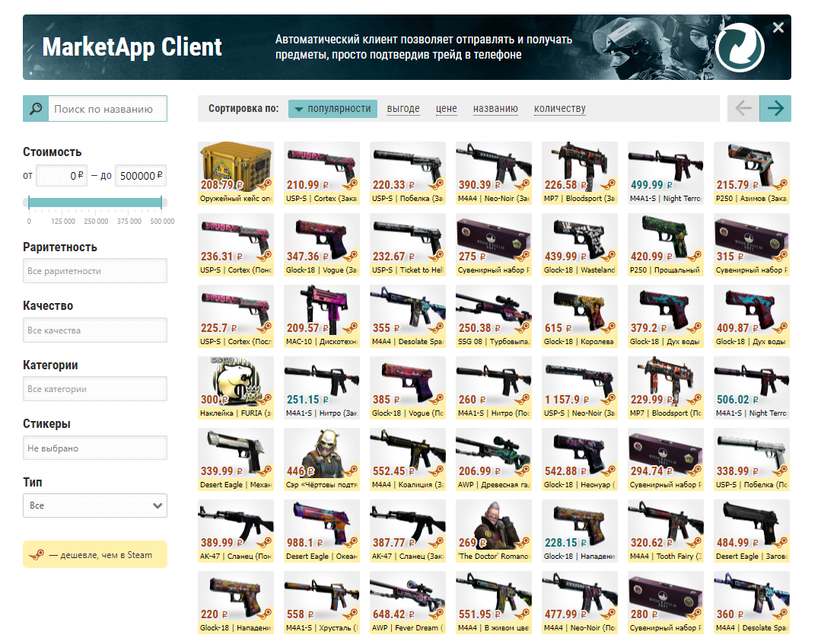This screenshot has width=840, height=638.
Task: Open Сэр Чёртовы подтяжки agent item
Action: point(321,460)
